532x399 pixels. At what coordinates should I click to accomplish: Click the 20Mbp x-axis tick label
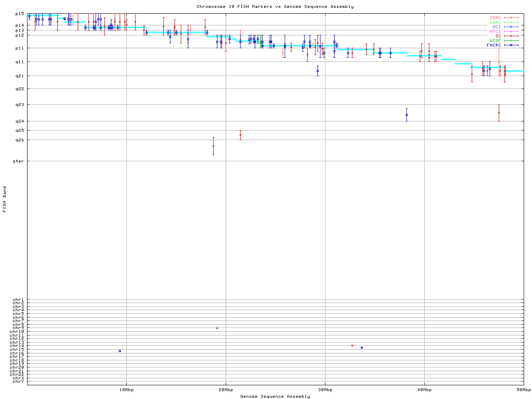coord(226,390)
